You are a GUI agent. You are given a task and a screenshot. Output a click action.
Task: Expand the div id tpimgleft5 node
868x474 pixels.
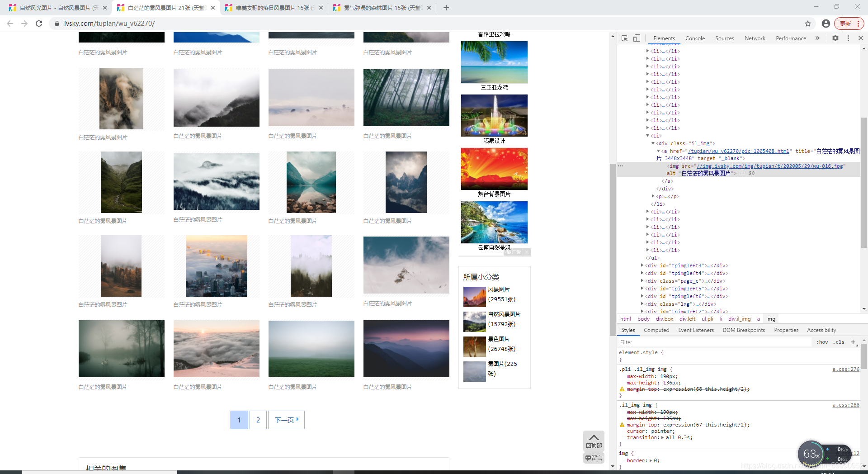click(x=642, y=289)
